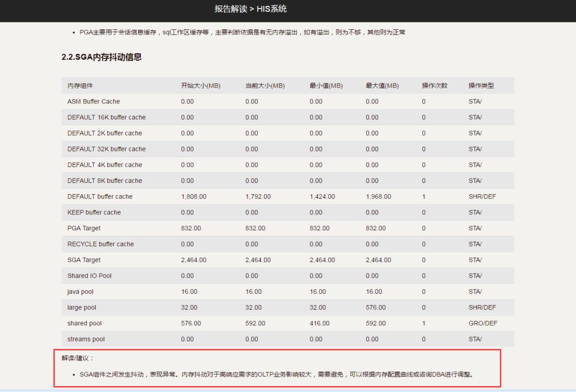Select the ASM Buffer Cache row name

(93, 101)
